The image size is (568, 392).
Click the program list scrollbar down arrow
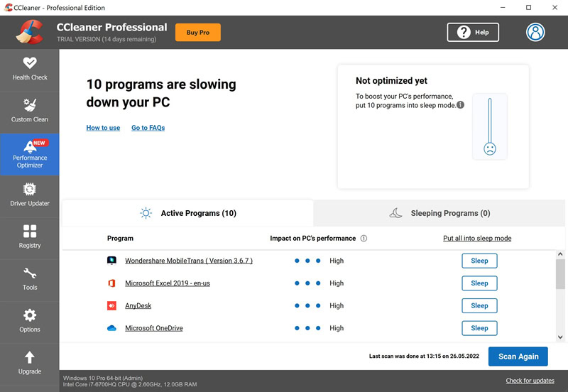560,337
